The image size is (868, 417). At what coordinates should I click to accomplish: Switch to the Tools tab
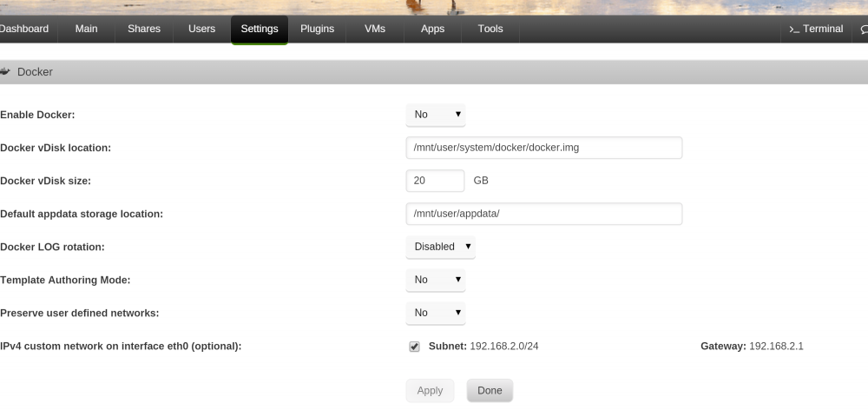tap(490, 29)
